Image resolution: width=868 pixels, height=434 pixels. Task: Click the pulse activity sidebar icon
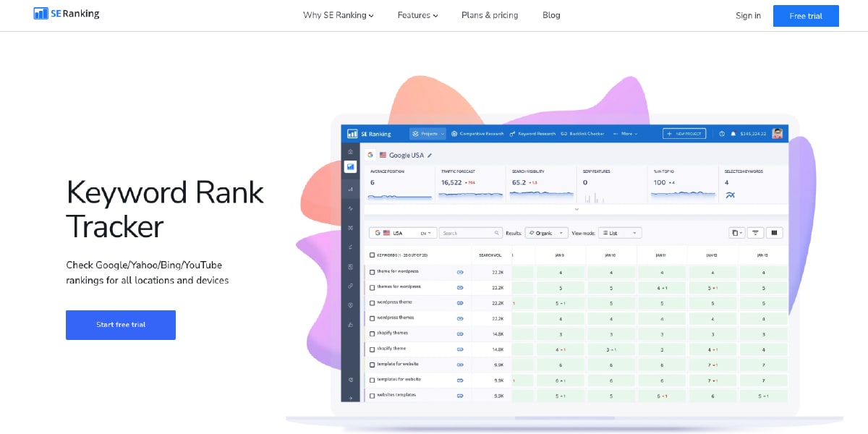(x=350, y=208)
